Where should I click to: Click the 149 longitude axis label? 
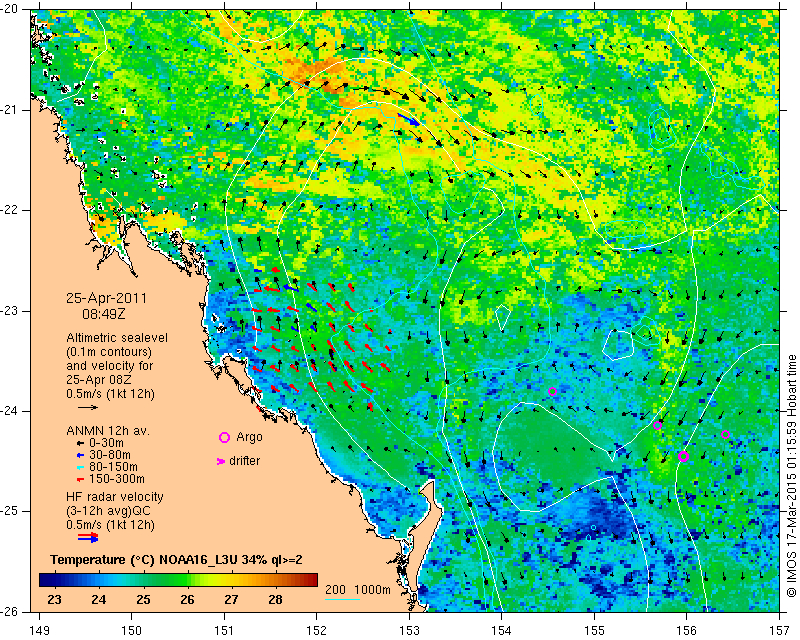click(40, 631)
